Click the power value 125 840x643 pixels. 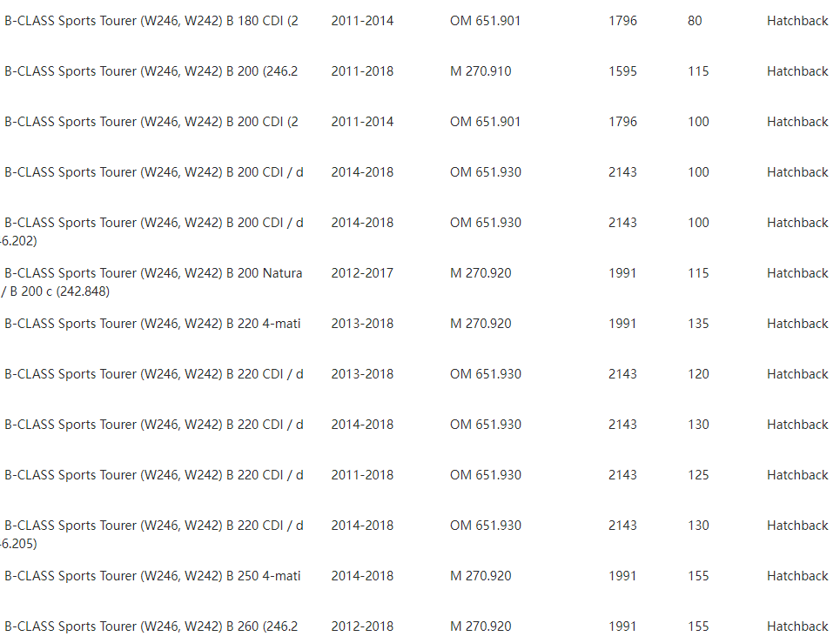point(699,475)
